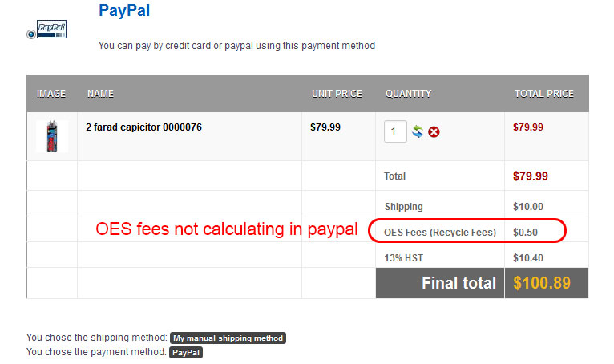Screen dimensions: 614x364
Task: Select the PayPal payment radio button
Action: coord(30,34)
